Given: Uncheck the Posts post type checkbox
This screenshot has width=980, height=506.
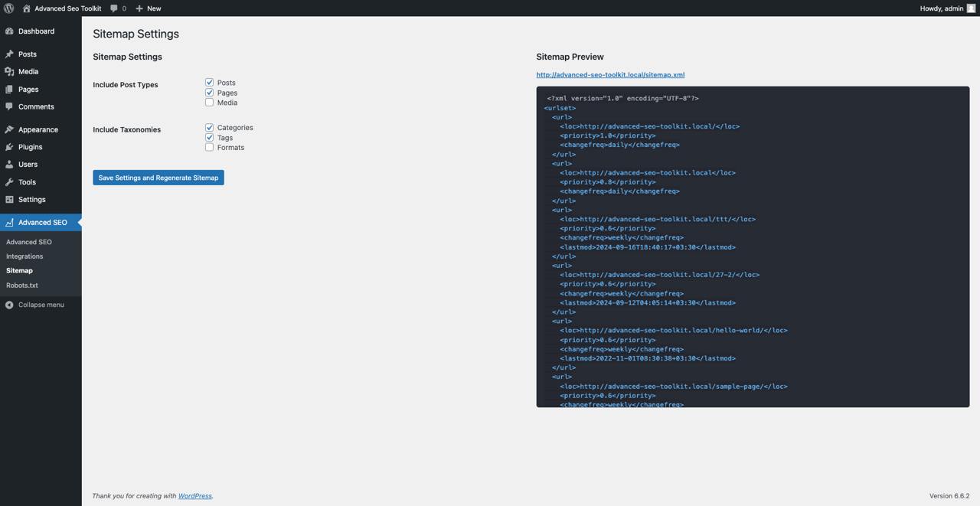Looking at the screenshot, I should [209, 82].
